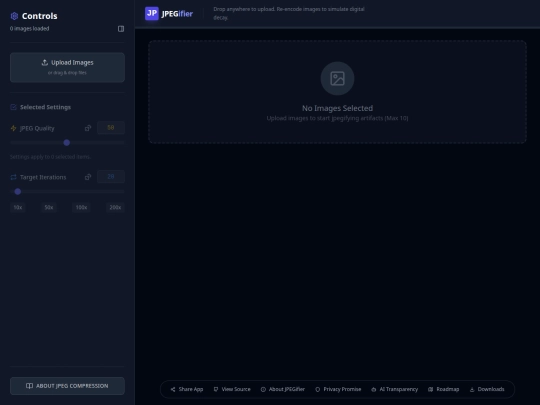The width and height of the screenshot is (540, 405).
Task: Click the JPEG Quality lightning icon
Action: 13,128
